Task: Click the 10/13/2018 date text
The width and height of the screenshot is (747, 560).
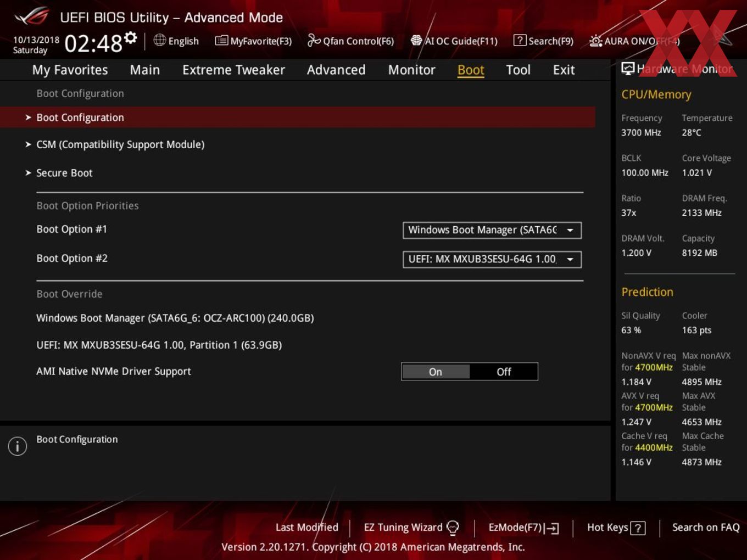Action: 36,40
